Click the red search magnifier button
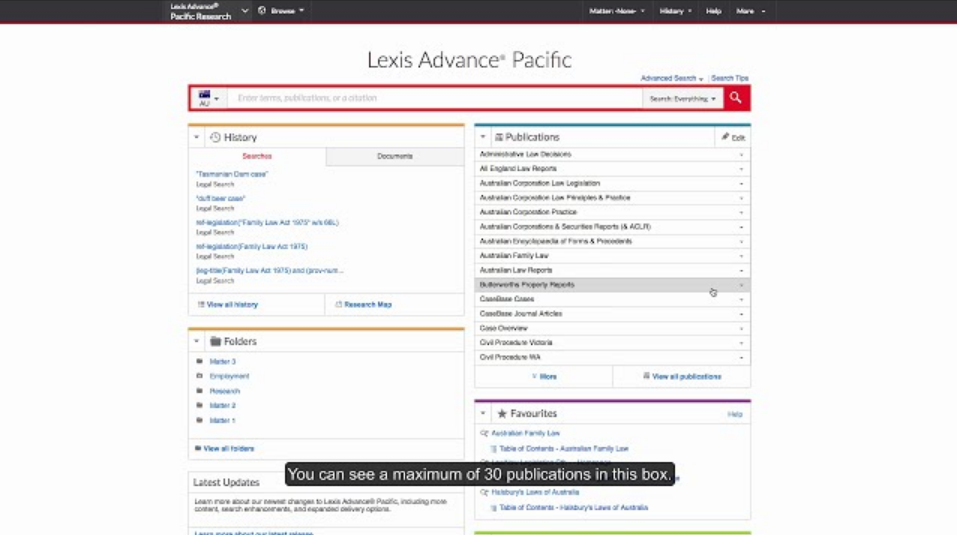 pyautogui.click(x=735, y=98)
